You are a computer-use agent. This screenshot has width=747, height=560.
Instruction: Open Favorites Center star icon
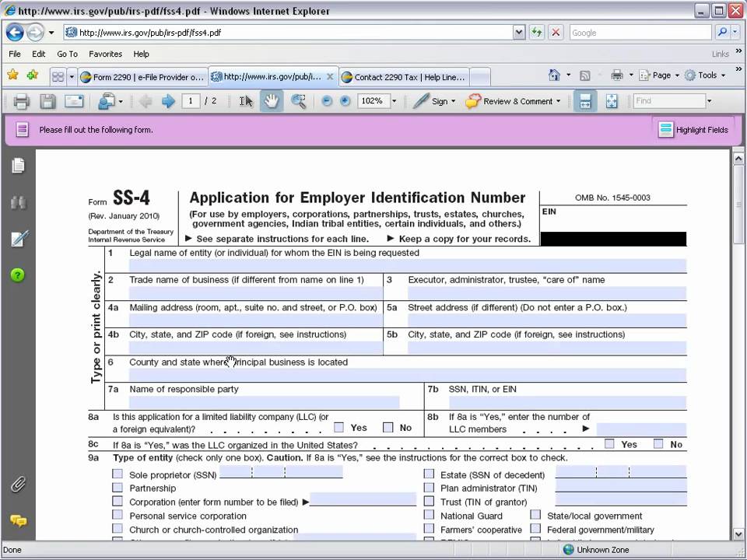click(x=13, y=75)
